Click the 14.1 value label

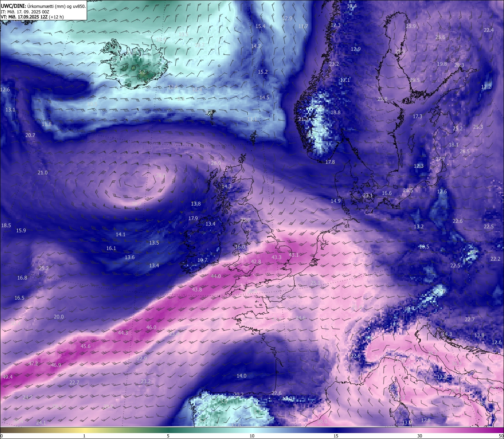(120, 234)
